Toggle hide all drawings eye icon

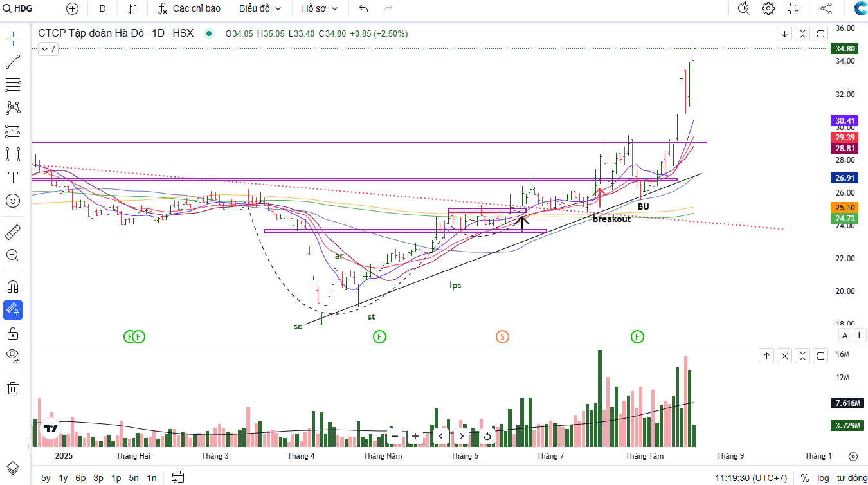tap(13, 355)
